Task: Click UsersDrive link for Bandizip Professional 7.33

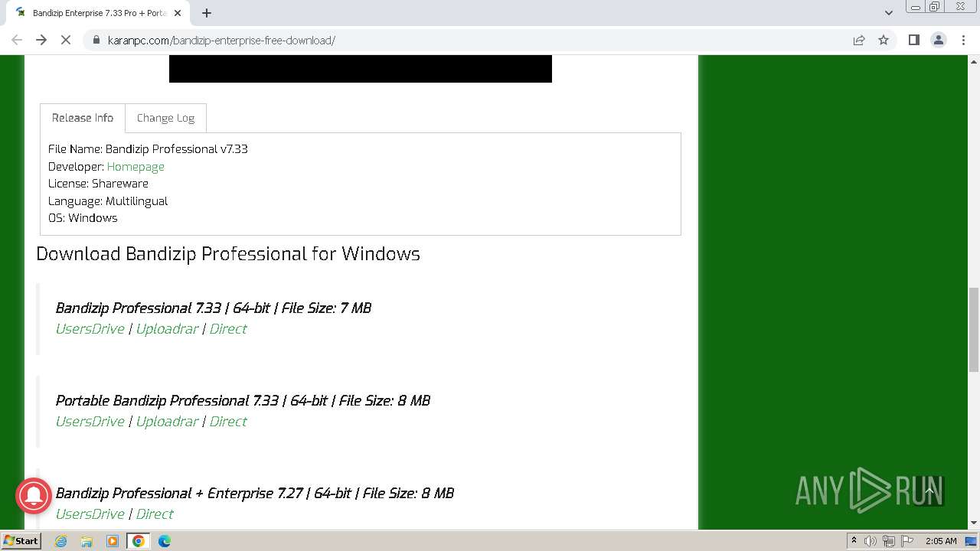Action: (90, 329)
